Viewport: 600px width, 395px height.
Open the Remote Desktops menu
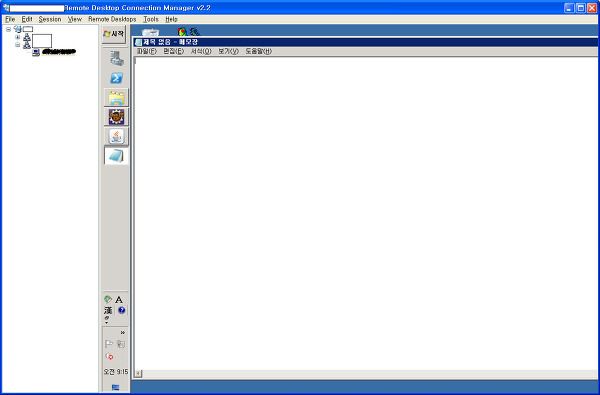click(112, 19)
